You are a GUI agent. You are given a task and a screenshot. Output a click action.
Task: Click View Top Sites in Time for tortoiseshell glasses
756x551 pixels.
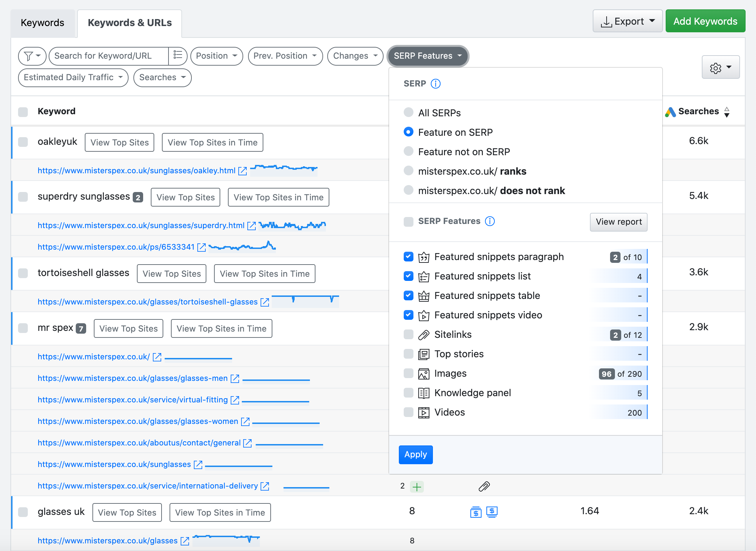click(264, 274)
